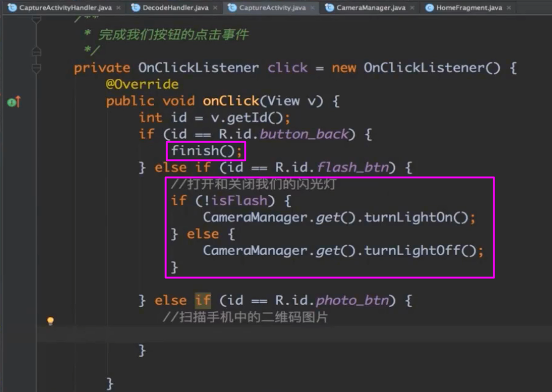Place cursor on the empty highlighted current line
Viewport: 552px width, 392px height.
coord(294,334)
